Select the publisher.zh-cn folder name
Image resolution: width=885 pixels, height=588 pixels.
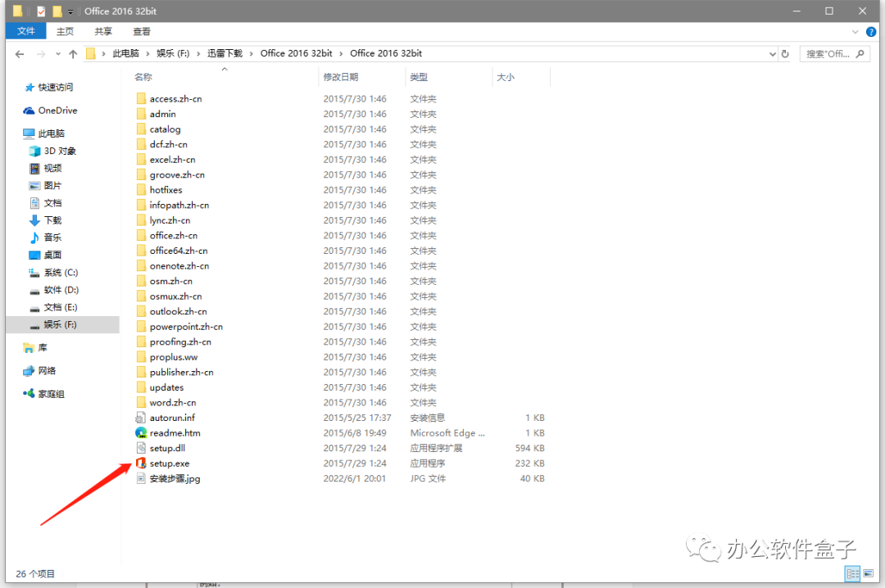coord(181,373)
